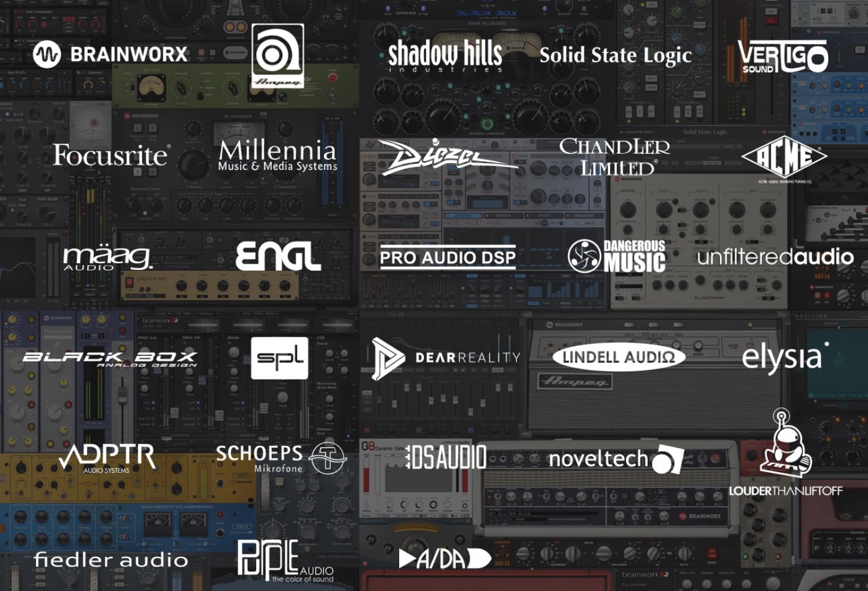Select the Ampeg logo at top
This screenshot has height=591, width=868.
[278, 56]
